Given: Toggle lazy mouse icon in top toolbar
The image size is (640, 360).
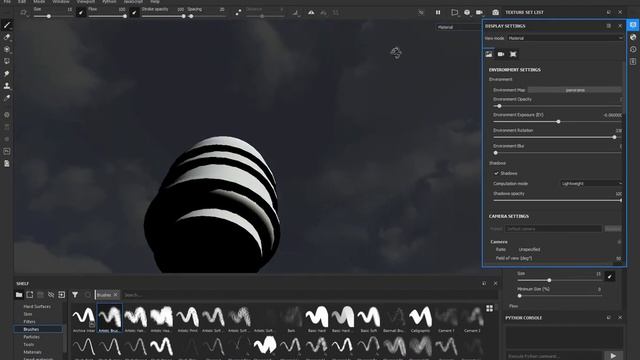Looking at the screenshot, I should point(238,13).
